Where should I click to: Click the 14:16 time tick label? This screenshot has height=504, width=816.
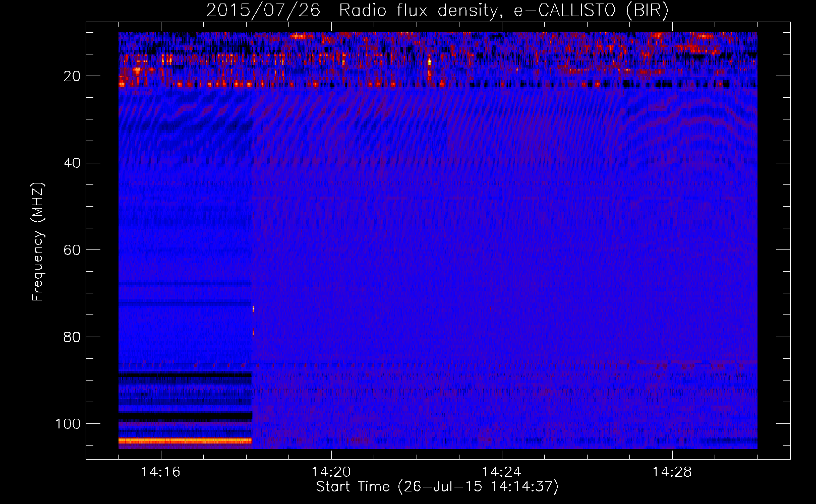coord(161,472)
